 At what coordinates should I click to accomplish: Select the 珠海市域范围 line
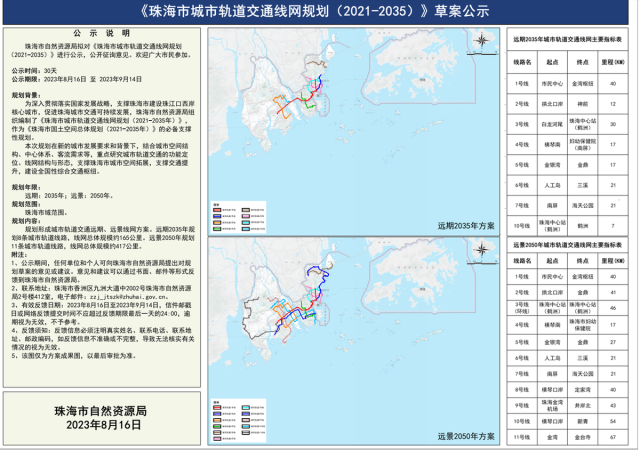click(46, 212)
